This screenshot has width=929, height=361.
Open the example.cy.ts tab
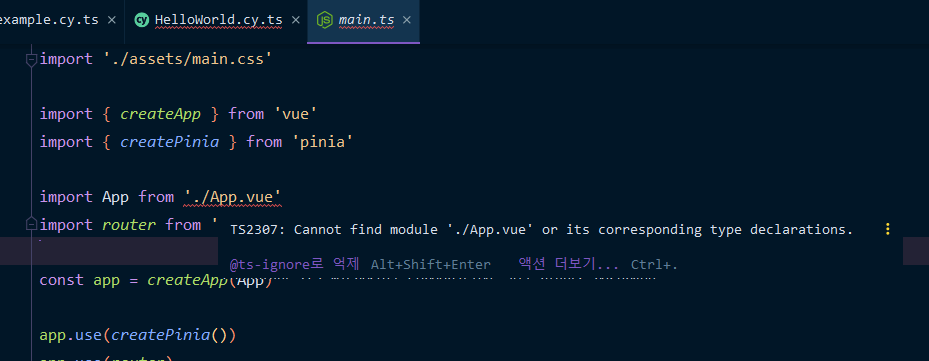49,20
